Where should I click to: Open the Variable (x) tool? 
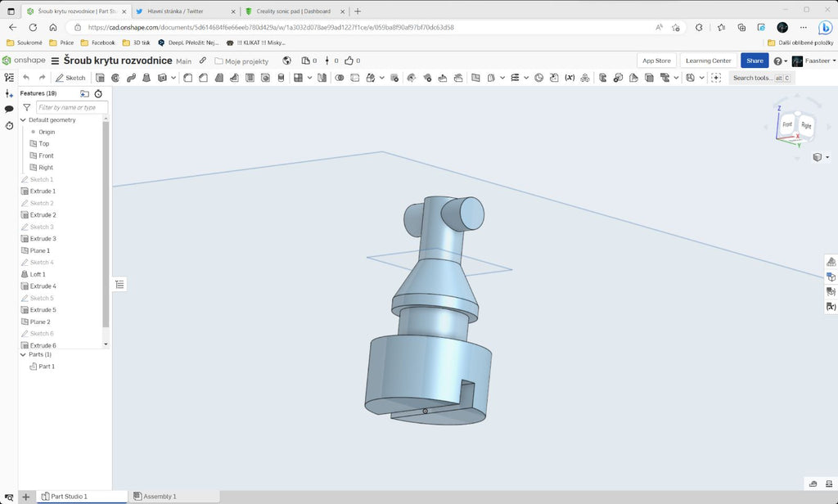point(570,78)
